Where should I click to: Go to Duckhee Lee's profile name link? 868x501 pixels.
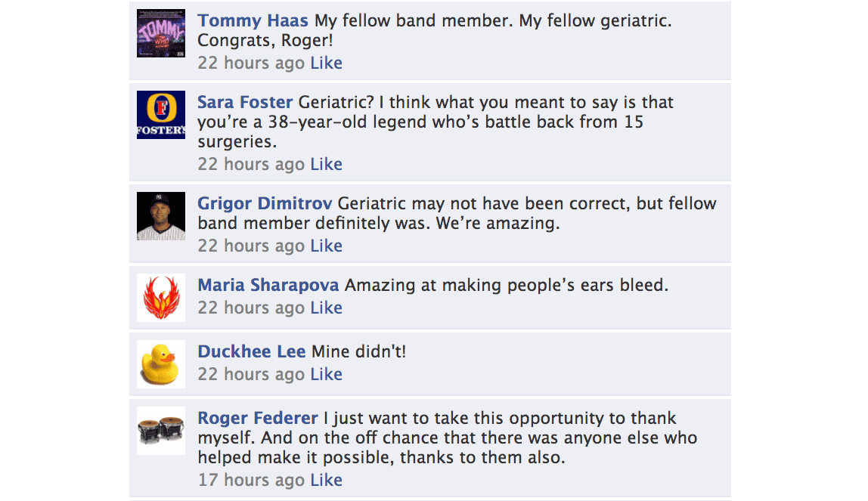[251, 351]
